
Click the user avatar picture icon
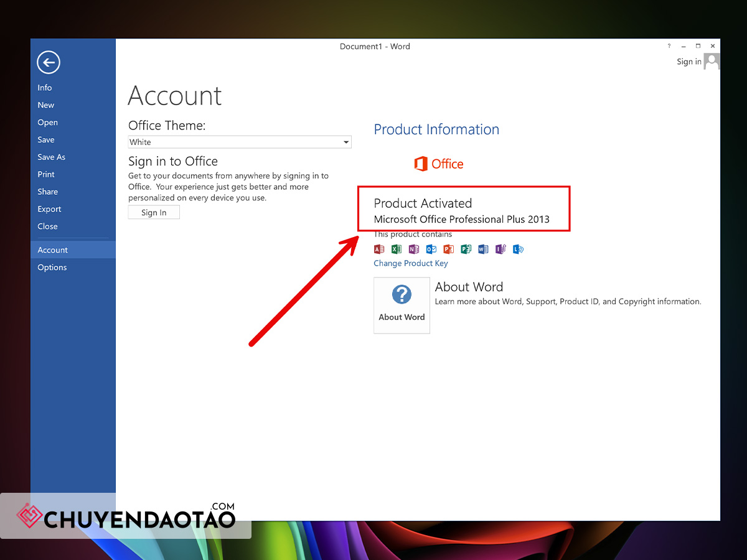[x=712, y=61]
